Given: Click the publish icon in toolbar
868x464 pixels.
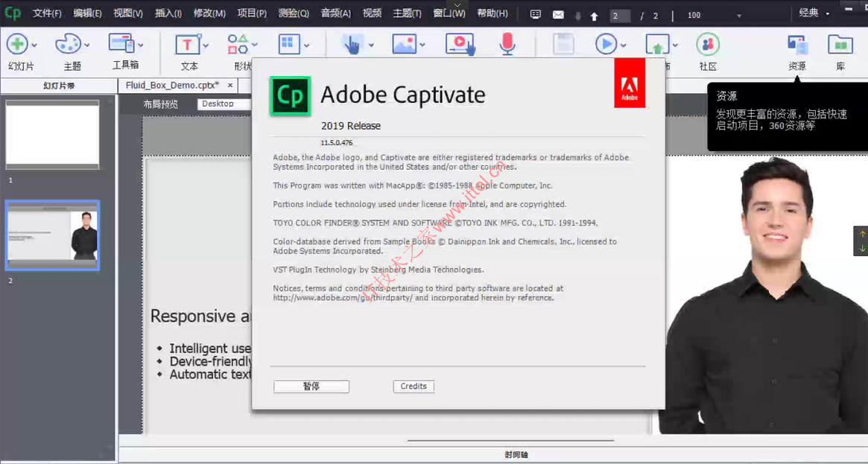Looking at the screenshot, I should tap(657, 45).
